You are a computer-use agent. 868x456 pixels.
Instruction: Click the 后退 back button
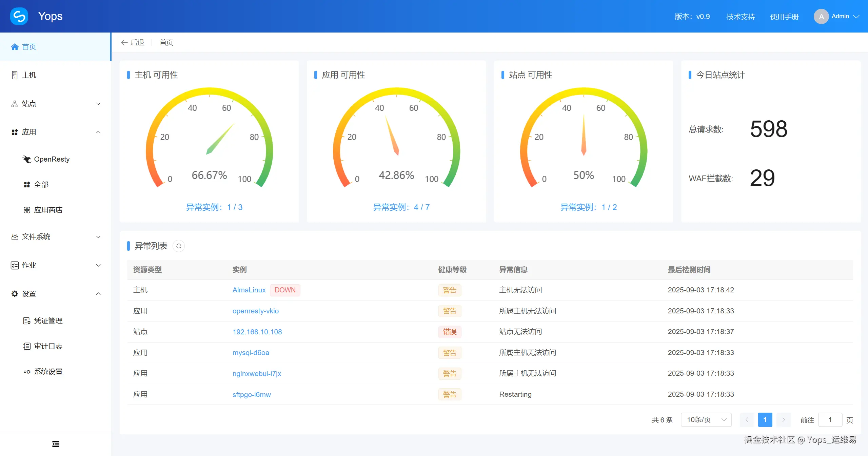click(133, 42)
